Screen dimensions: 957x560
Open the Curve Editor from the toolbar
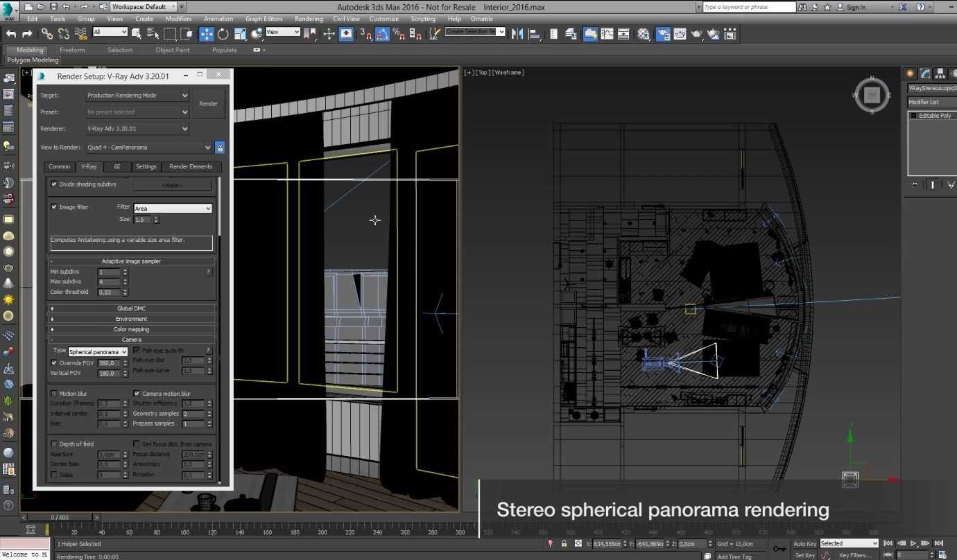(x=607, y=33)
